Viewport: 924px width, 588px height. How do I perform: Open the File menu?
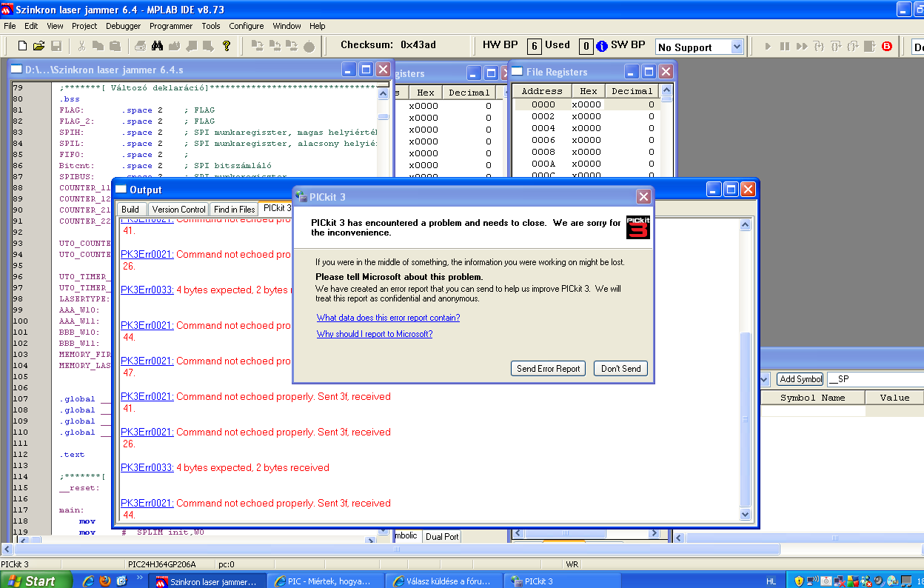(10, 25)
